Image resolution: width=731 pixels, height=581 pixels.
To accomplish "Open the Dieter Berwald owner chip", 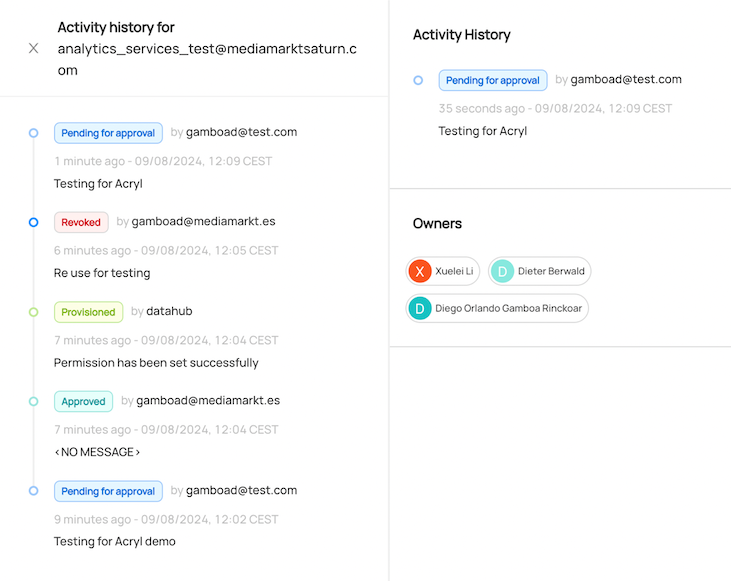I will [x=539, y=271].
